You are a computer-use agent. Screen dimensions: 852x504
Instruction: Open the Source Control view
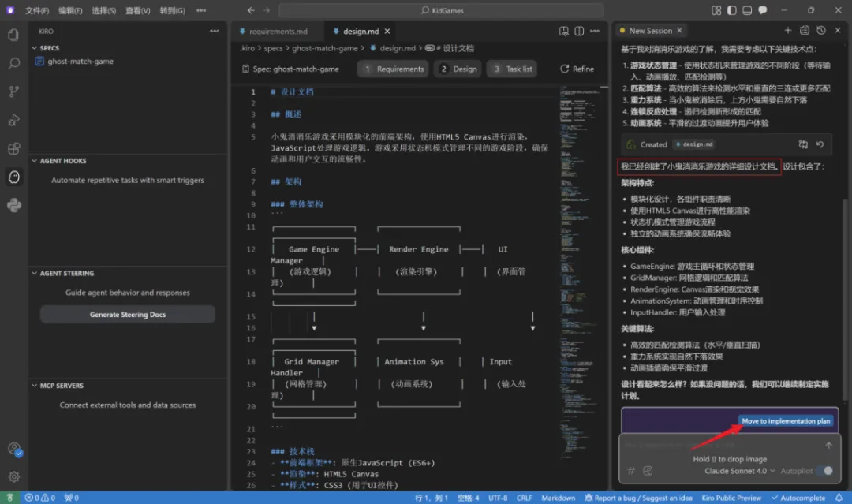click(x=13, y=91)
